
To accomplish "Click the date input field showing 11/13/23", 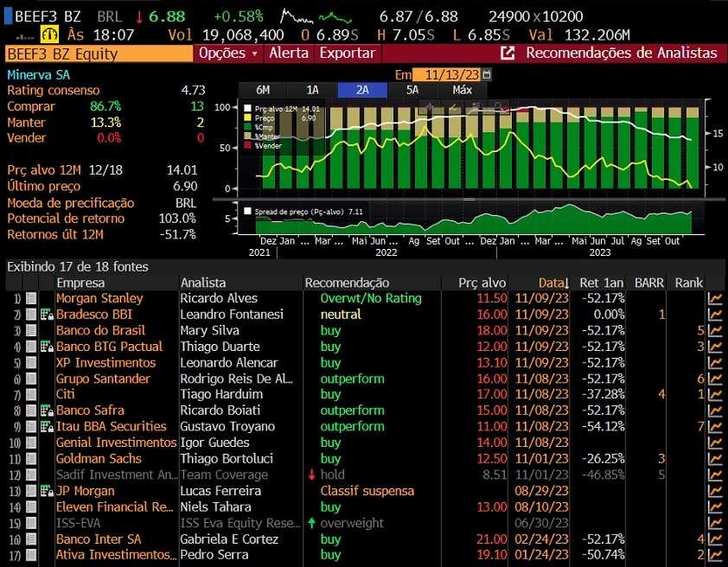I will tap(446, 75).
